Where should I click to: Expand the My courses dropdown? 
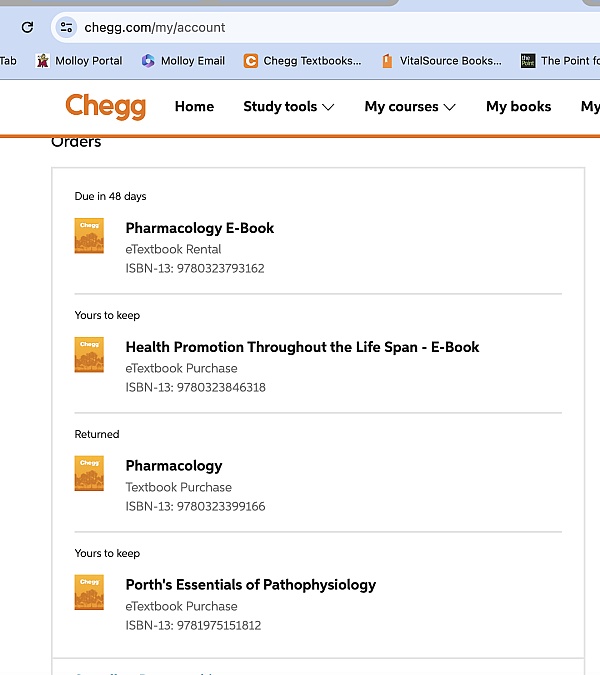click(410, 106)
